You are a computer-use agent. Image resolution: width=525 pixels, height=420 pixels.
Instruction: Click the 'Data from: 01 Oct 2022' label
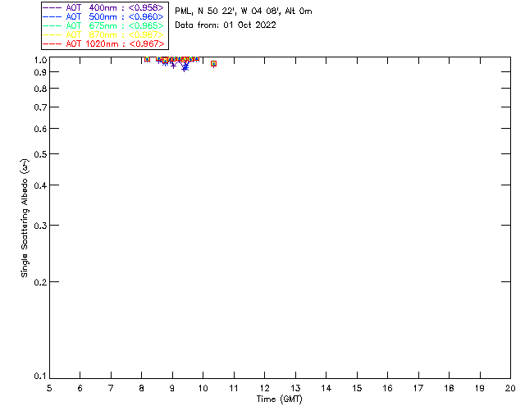(226, 25)
